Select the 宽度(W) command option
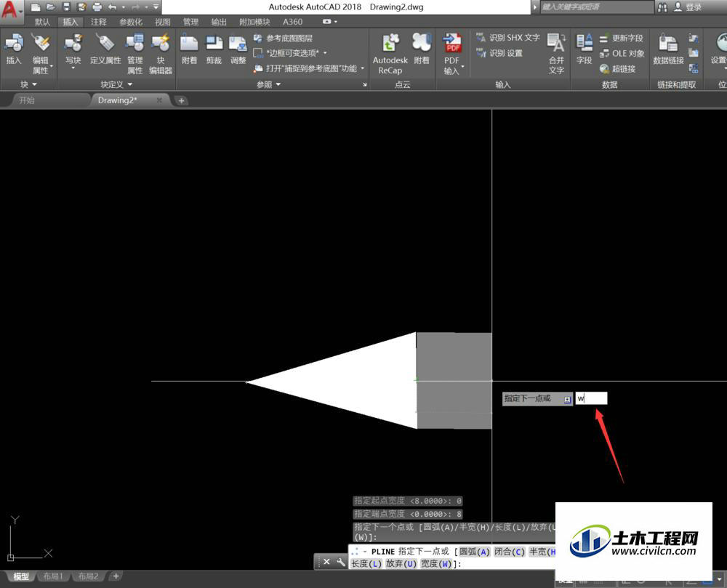Screen dimensions: 727x588 click(436, 563)
